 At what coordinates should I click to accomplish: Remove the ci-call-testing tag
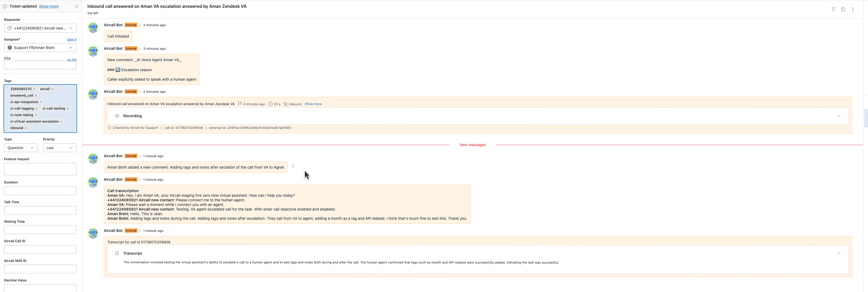(68, 109)
